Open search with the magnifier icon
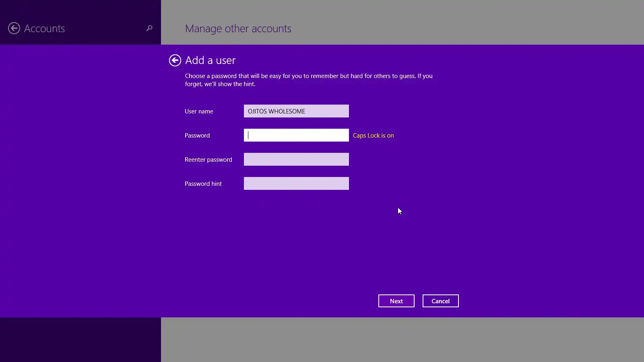This screenshot has width=644, height=362. pyautogui.click(x=149, y=28)
